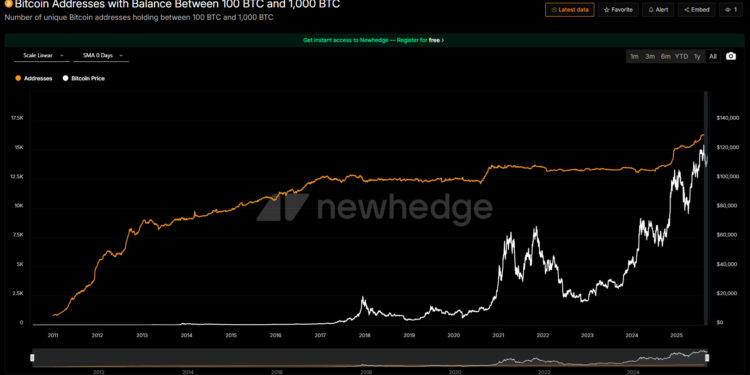The width and height of the screenshot is (750, 375).
Task: Select the 1y time range
Action: click(x=697, y=56)
